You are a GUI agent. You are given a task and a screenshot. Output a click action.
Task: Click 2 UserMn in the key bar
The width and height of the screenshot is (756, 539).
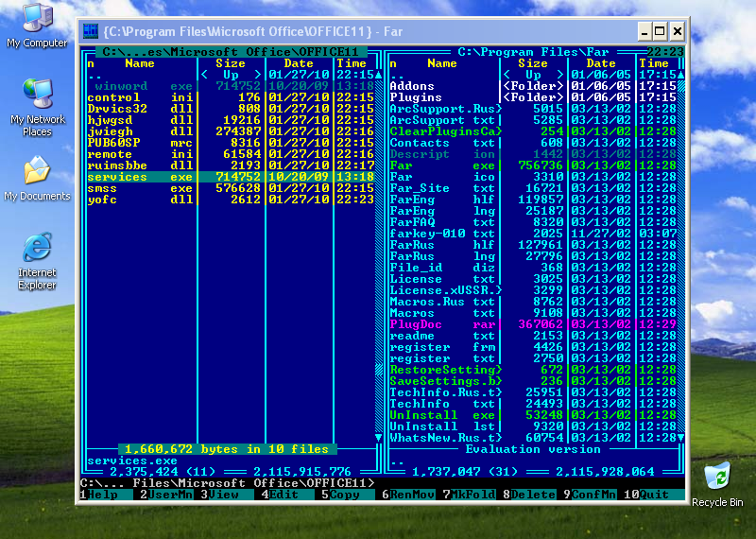tap(166, 495)
